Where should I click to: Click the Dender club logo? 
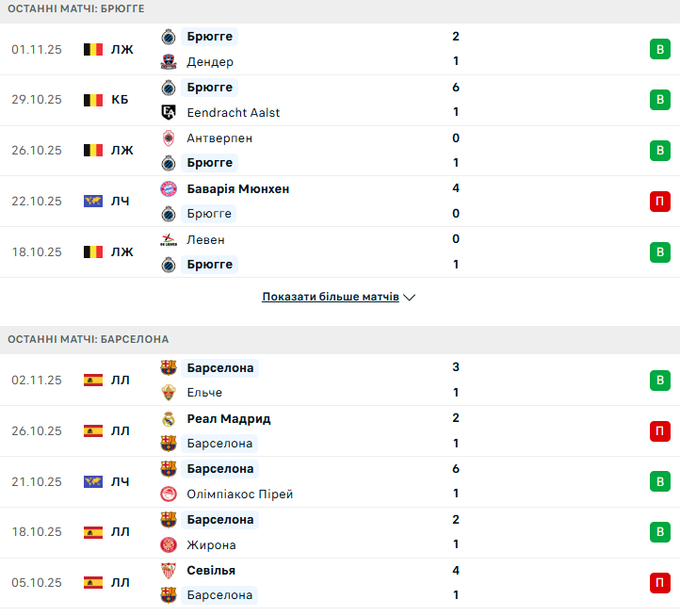click(x=169, y=61)
